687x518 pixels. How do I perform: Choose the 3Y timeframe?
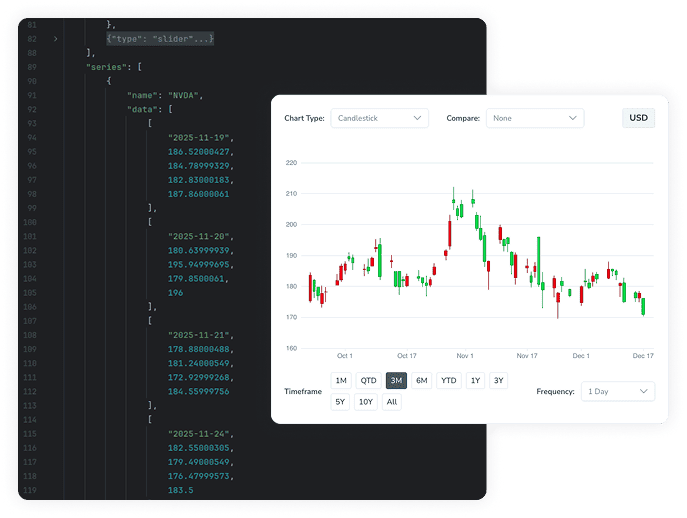tap(499, 380)
